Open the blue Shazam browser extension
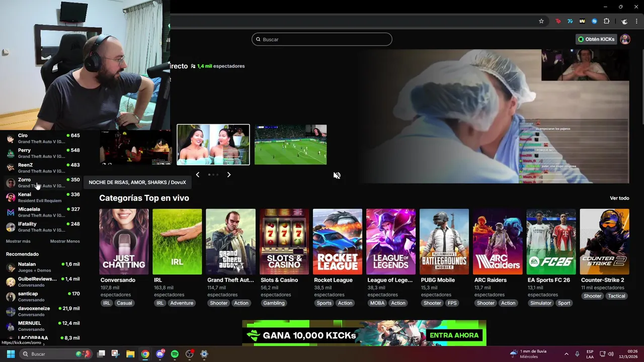This screenshot has height=362, width=644. pos(594,21)
